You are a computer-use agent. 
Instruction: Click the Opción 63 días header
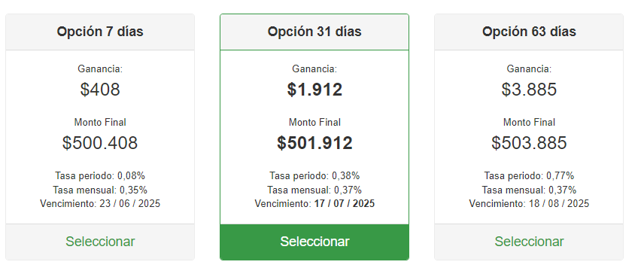[529, 32]
